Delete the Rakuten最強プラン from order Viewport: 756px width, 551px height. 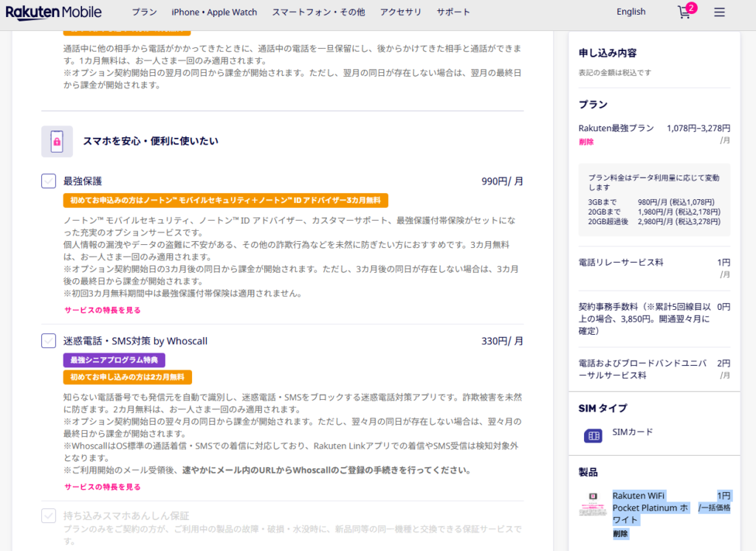586,142
